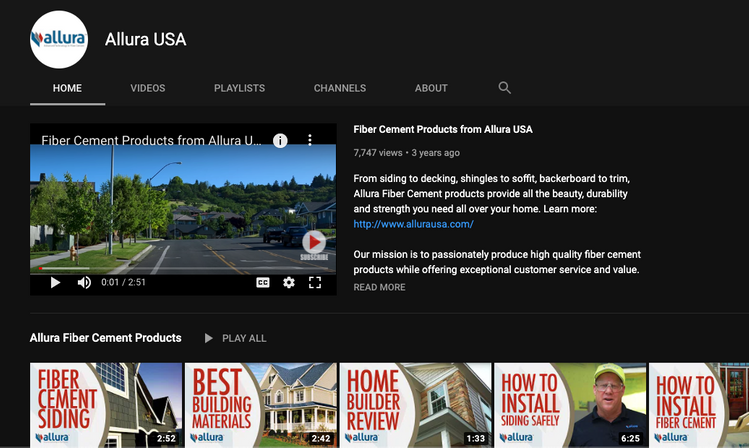Expand description with Read More
749x448 pixels.
(x=379, y=287)
